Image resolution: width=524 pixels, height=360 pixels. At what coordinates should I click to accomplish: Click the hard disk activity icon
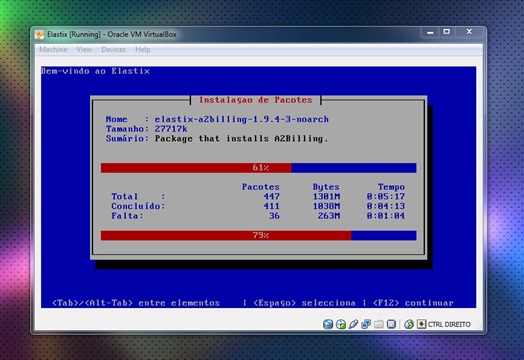pyautogui.click(x=328, y=324)
